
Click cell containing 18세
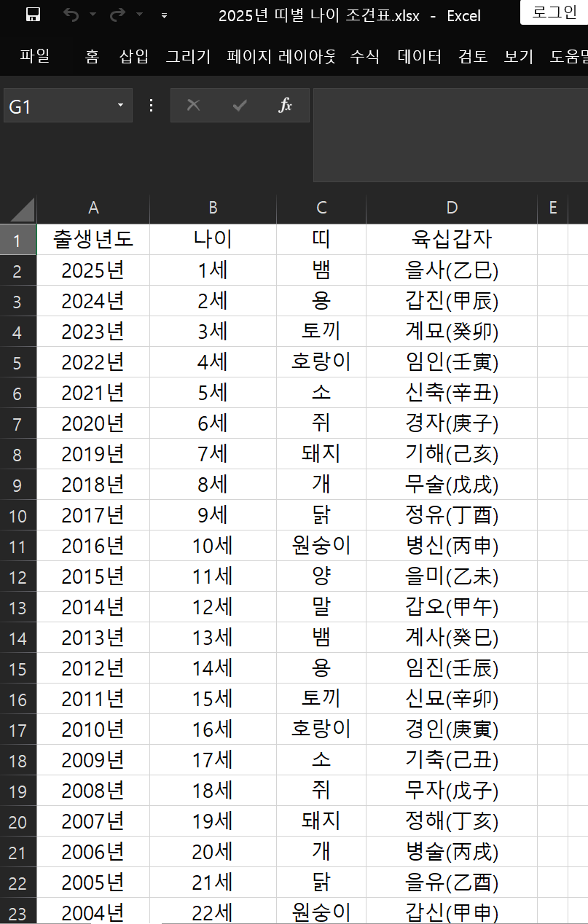213,791
